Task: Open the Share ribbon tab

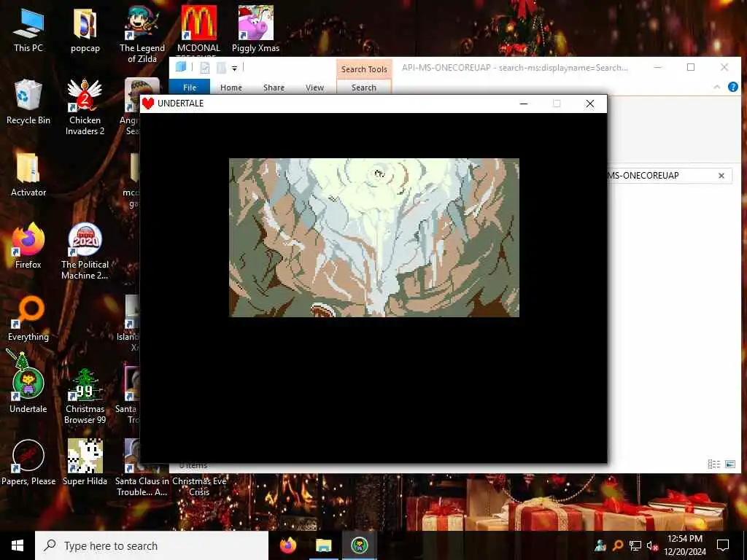Action: point(274,87)
